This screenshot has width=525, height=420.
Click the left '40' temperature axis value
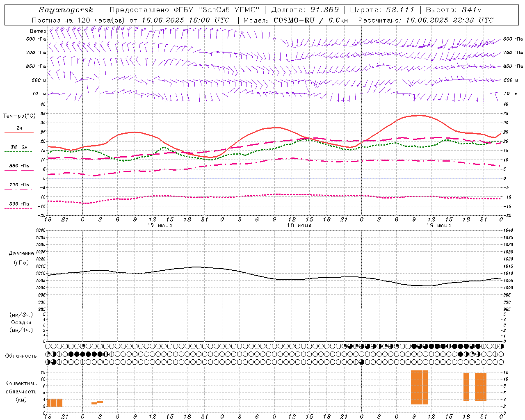[x=43, y=105]
